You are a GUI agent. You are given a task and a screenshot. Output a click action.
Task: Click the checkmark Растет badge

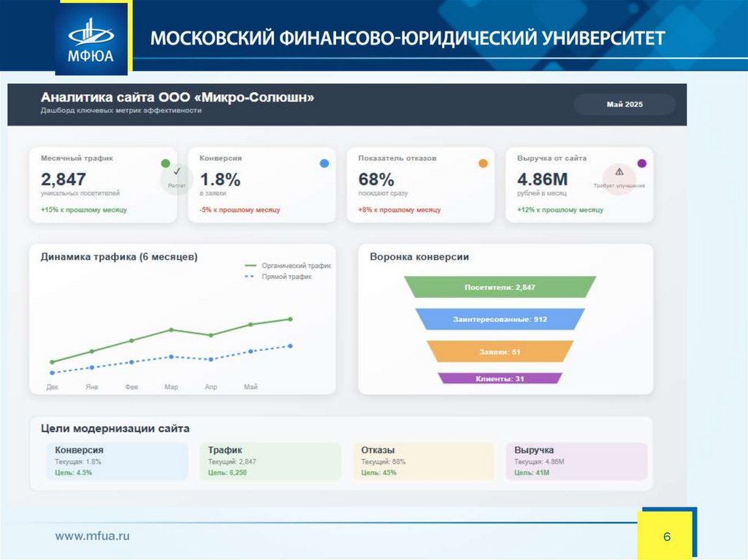pyautogui.click(x=177, y=179)
